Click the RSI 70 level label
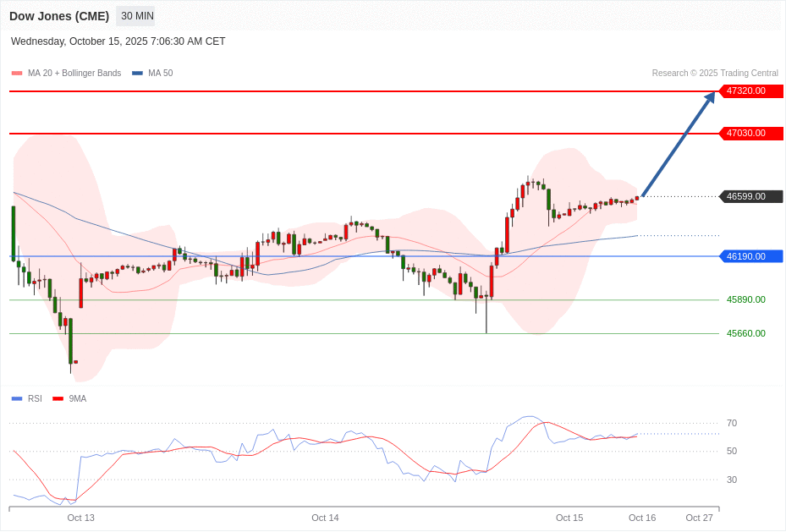 click(x=731, y=423)
